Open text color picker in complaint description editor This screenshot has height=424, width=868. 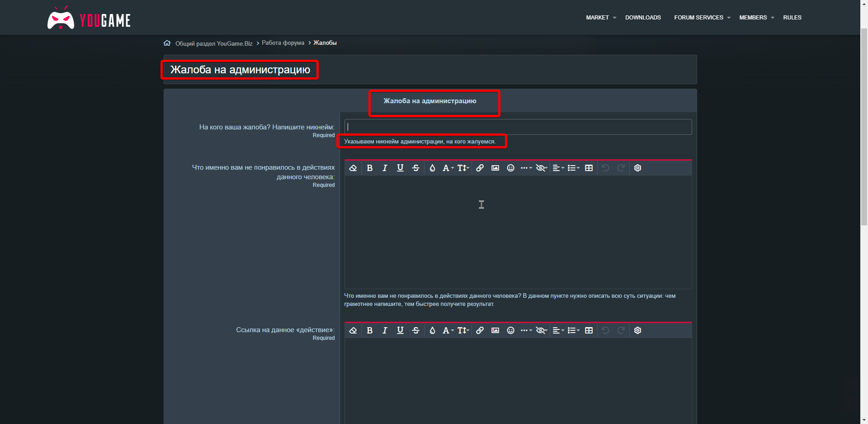click(x=432, y=168)
